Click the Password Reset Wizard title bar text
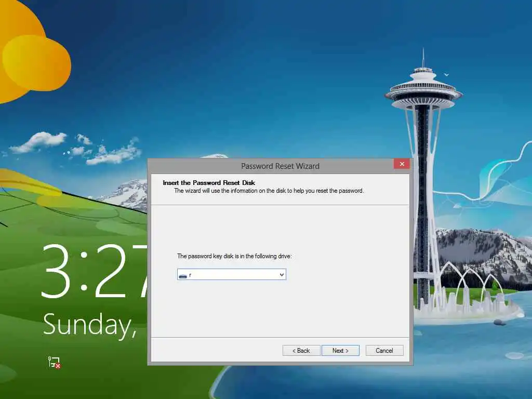The image size is (532, 399). (280, 166)
